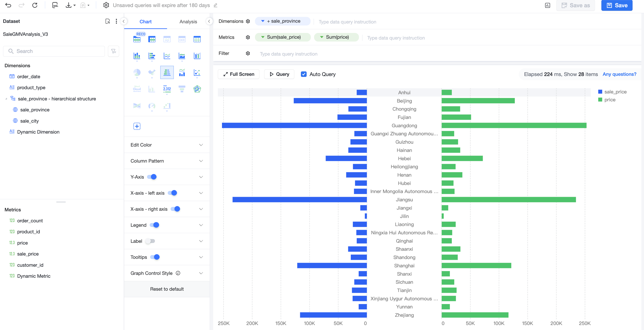This screenshot has height=330, width=644.
Task: Disable the Tooltips toggle
Action: [x=155, y=257]
